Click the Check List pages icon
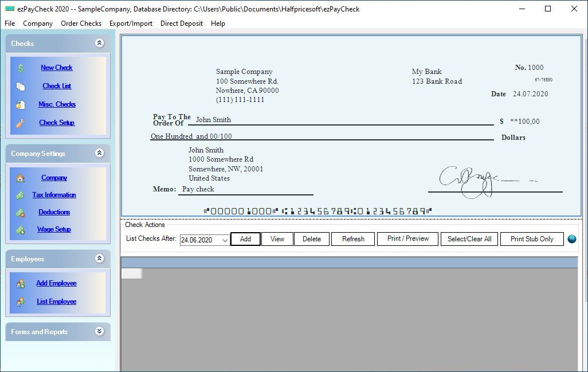 coord(21,86)
